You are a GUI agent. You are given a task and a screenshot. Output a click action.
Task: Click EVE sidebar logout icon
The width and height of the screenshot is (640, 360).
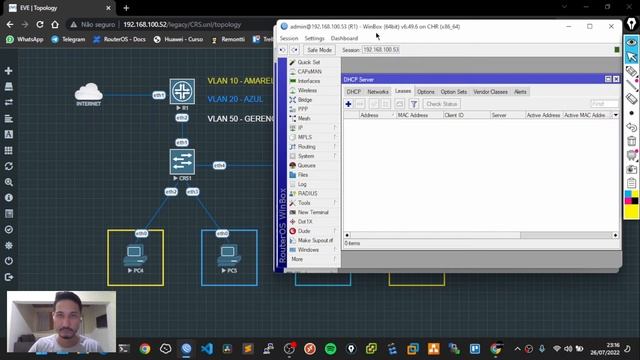coord(9,277)
